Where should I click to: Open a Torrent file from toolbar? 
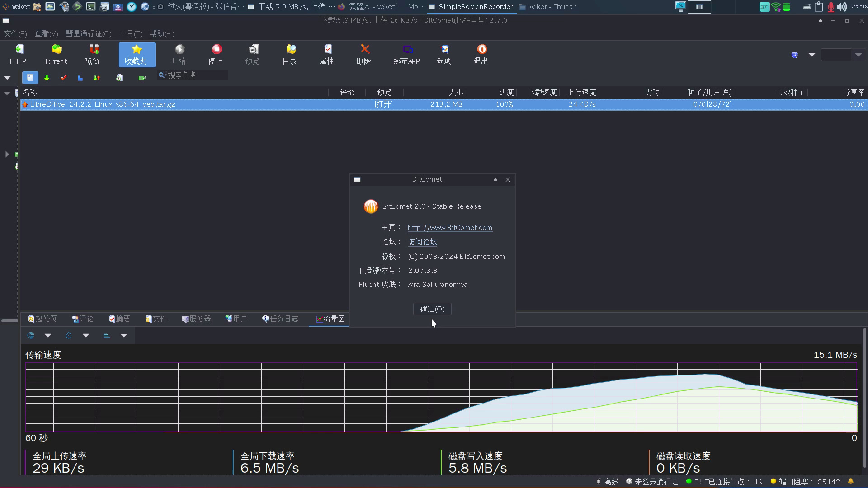click(56, 55)
